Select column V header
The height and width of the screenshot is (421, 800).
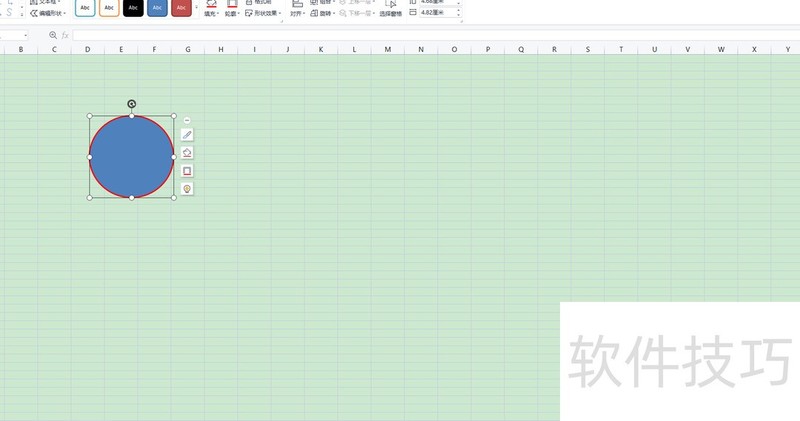click(688, 49)
